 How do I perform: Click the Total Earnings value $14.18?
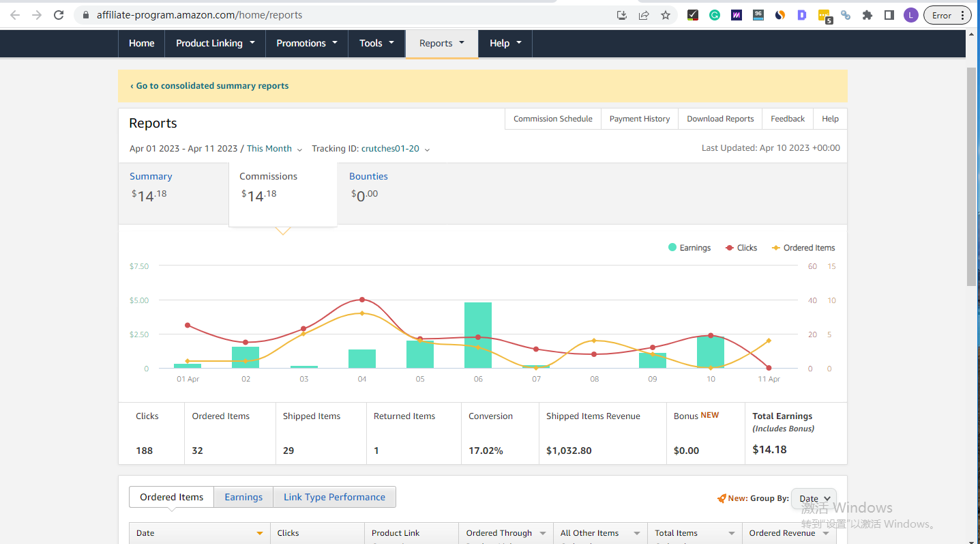pyautogui.click(x=769, y=449)
